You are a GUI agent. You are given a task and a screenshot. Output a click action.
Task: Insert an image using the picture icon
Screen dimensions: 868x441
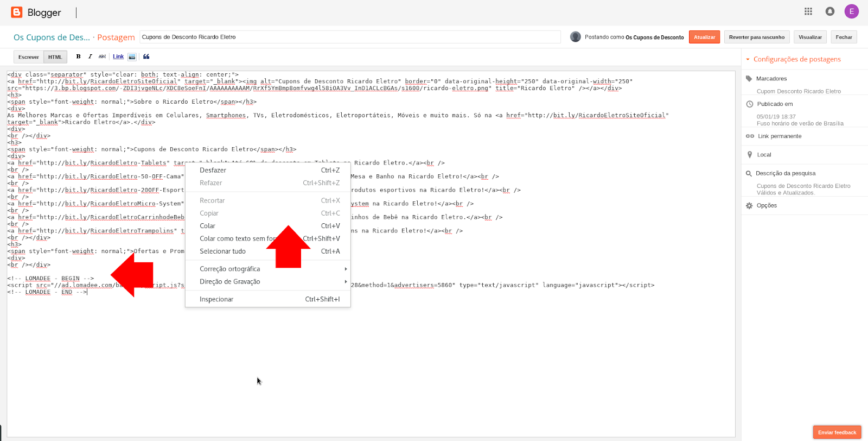click(x=132, y=56)
